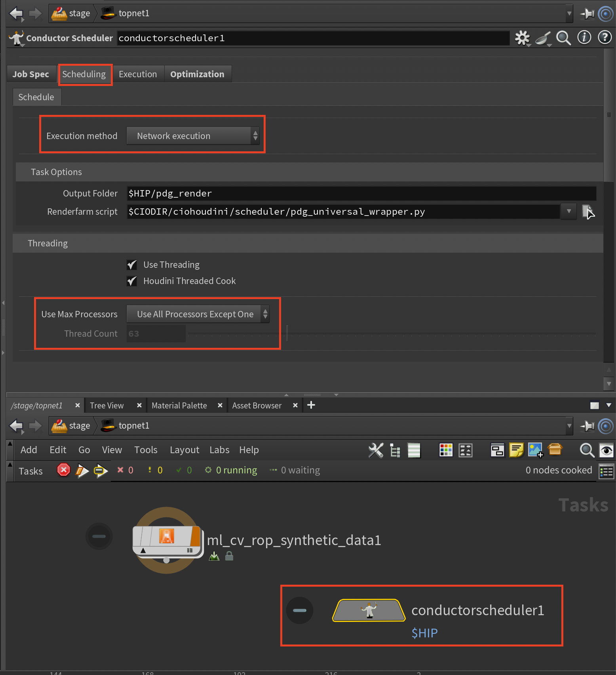Click the Renderfarm script file chooser icon
The width and height of the screenshot is (616, 675).
pos(588,212)
